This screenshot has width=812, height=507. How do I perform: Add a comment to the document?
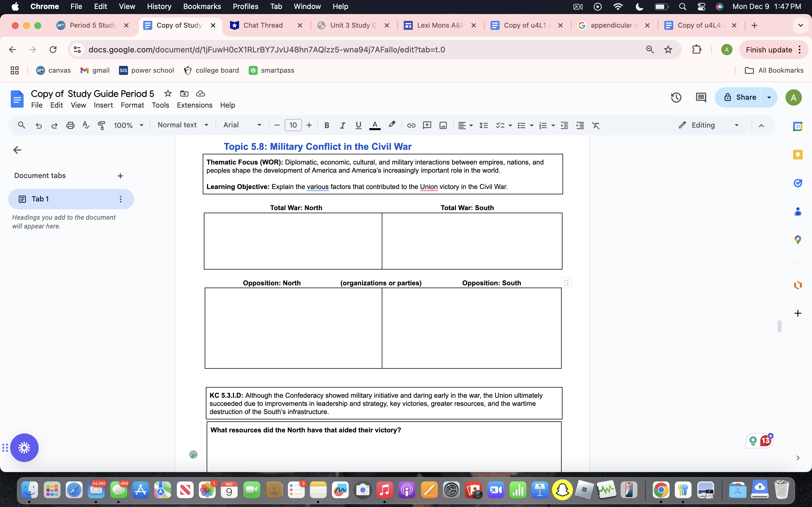427,125
